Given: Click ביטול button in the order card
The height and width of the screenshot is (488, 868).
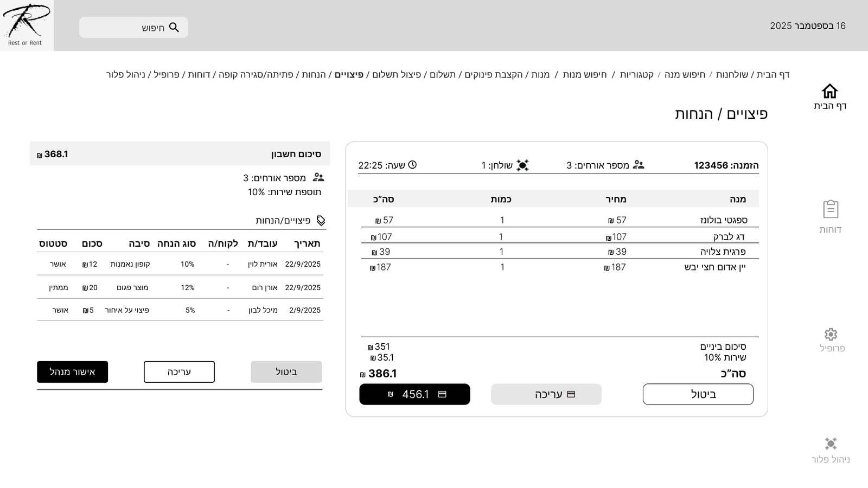Looking at the screenshot, I should pyautogui.click(x=698, y=394).
